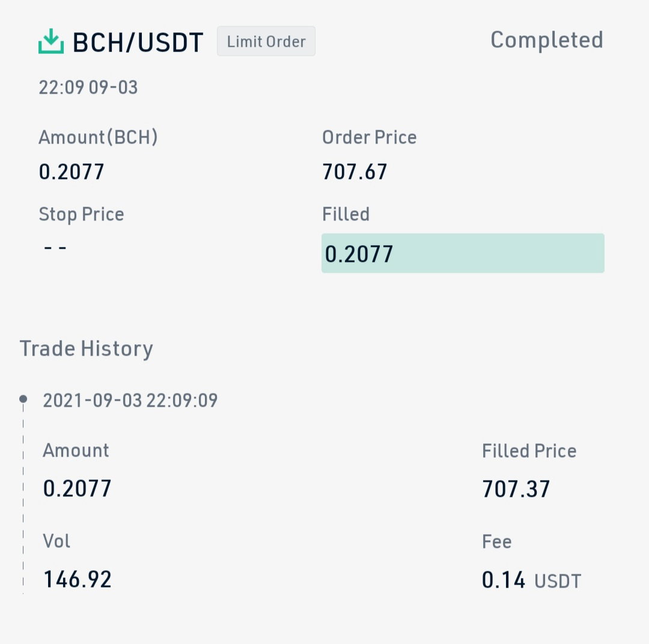
Task: Click the Filled Price label
Action: click(x=529, y=451)
